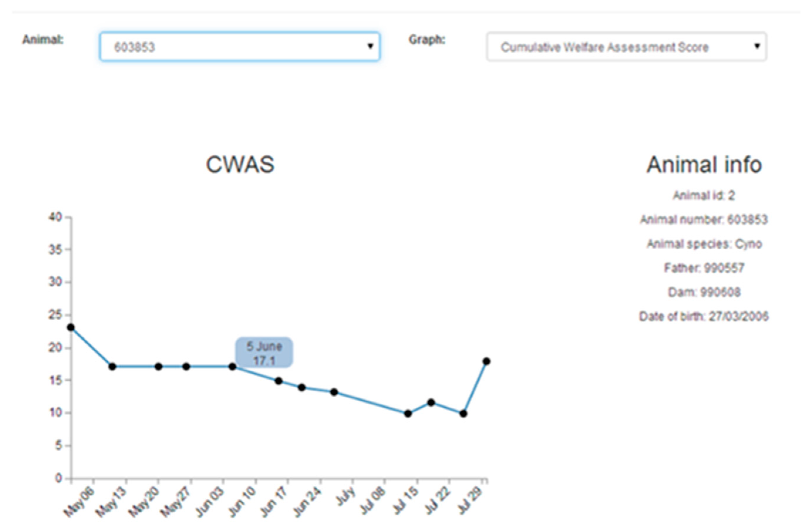Viewport: 812px width, 529px height.
Task: Click the first data point at May start
Action: pos(71,328)
